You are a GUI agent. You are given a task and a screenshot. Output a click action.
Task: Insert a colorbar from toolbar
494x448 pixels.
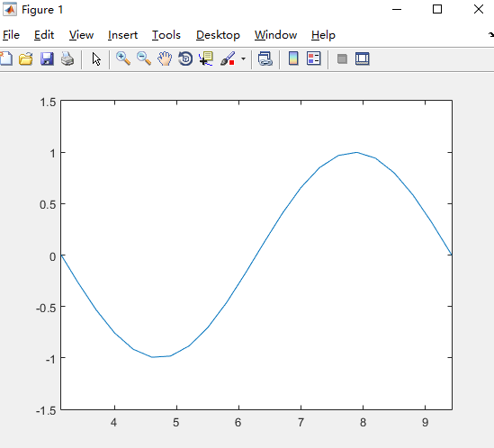pyautogui.click(x=293, y=58)
